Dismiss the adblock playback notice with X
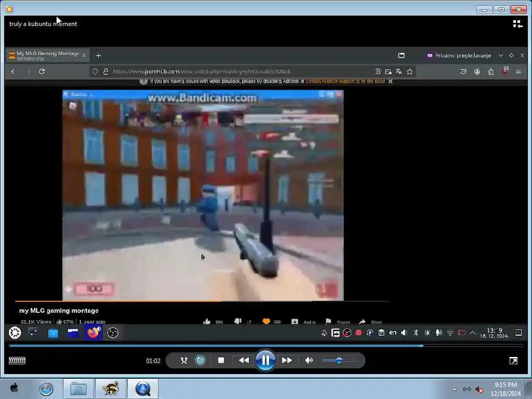The image size is (532, 399). click(391, 82)
